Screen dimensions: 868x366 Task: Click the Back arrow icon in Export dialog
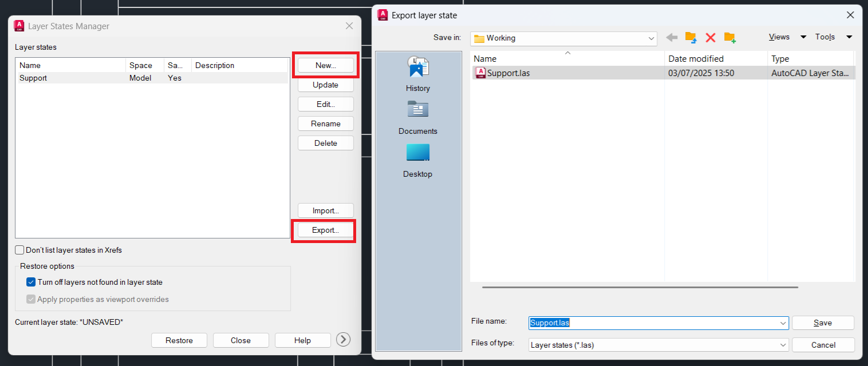pos(672,37)
